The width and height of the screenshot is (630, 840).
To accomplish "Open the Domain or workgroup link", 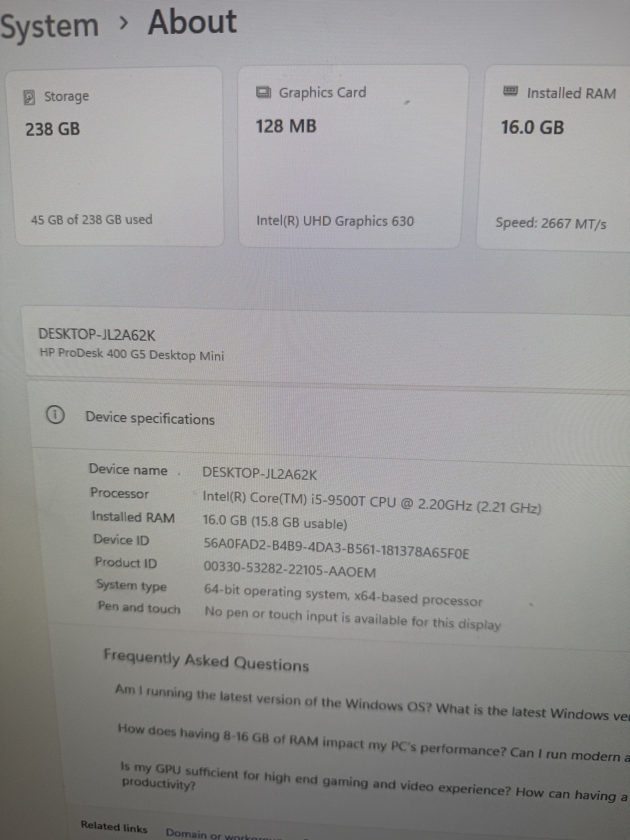I will click(224, 833).
